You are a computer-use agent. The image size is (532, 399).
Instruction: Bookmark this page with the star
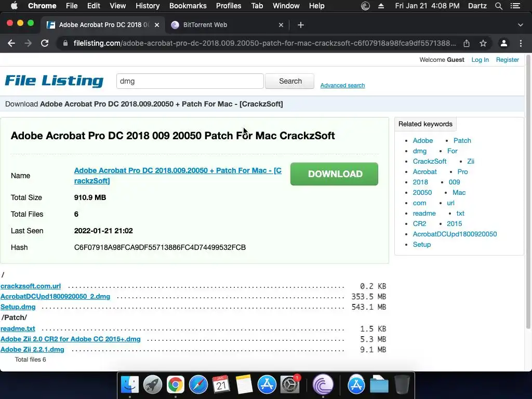point(483,43)
